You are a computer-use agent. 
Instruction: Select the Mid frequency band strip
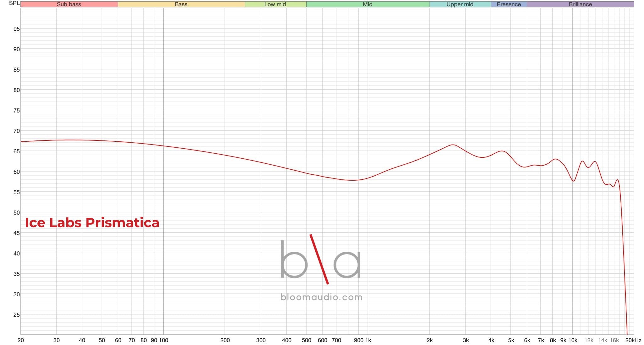[x=367, y=4]
